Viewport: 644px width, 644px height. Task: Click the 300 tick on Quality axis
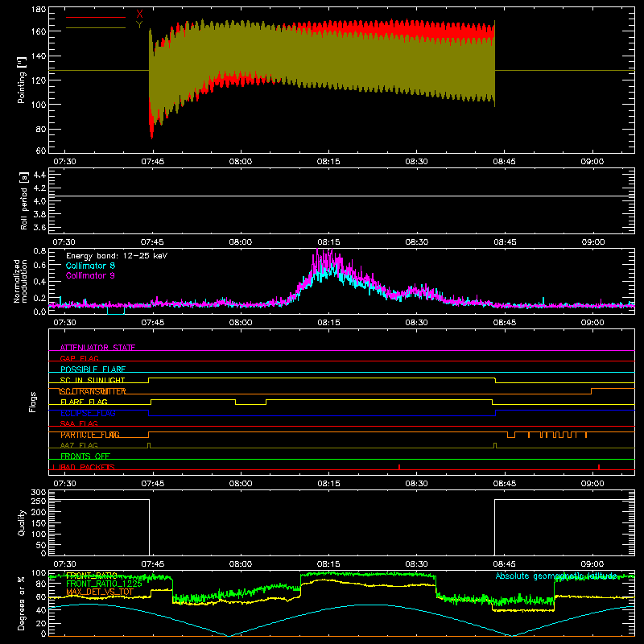coord(39,493)
